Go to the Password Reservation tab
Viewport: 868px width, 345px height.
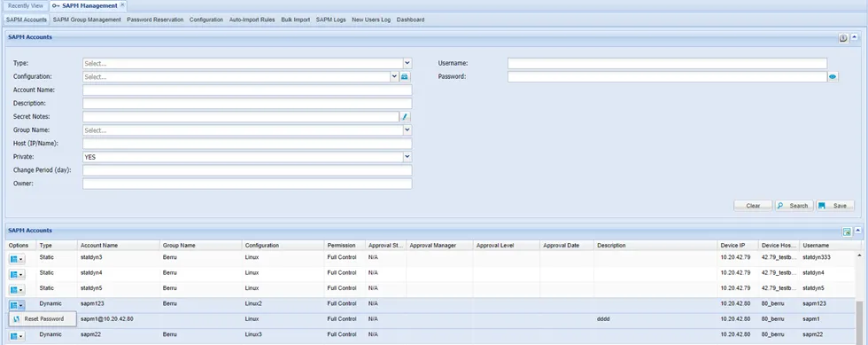coord(155,20)
